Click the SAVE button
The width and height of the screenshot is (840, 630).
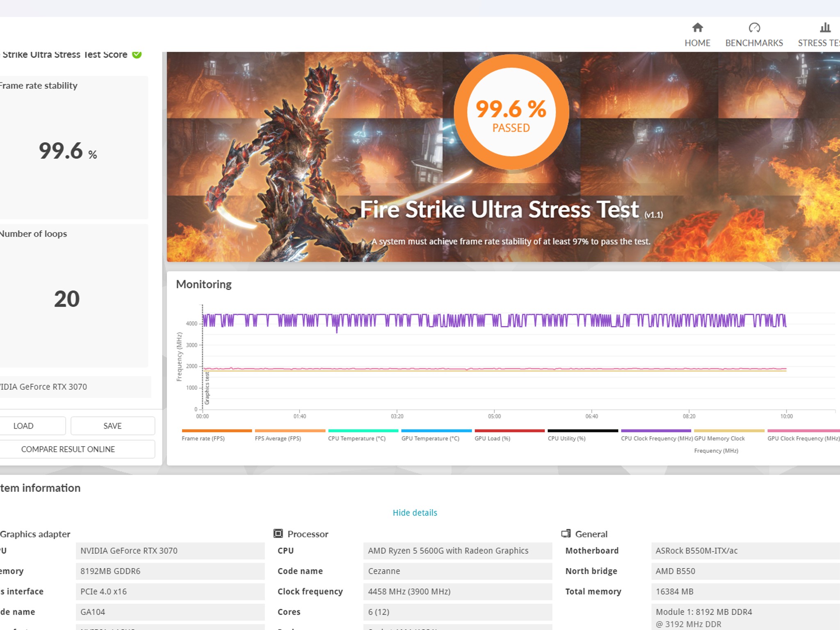coord(113,426)
